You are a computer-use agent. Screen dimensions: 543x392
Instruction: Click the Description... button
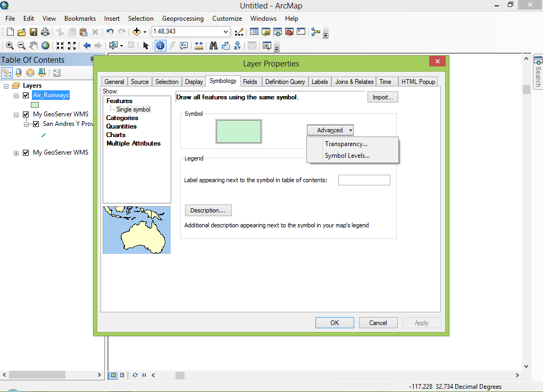(208, 210)
